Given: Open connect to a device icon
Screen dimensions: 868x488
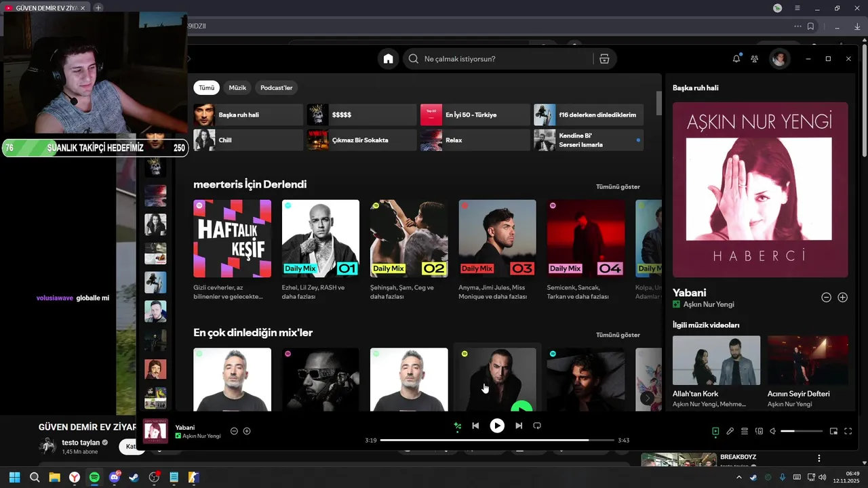Looking at the screenshot, I should pyautogui.click(x=759, y=431).
